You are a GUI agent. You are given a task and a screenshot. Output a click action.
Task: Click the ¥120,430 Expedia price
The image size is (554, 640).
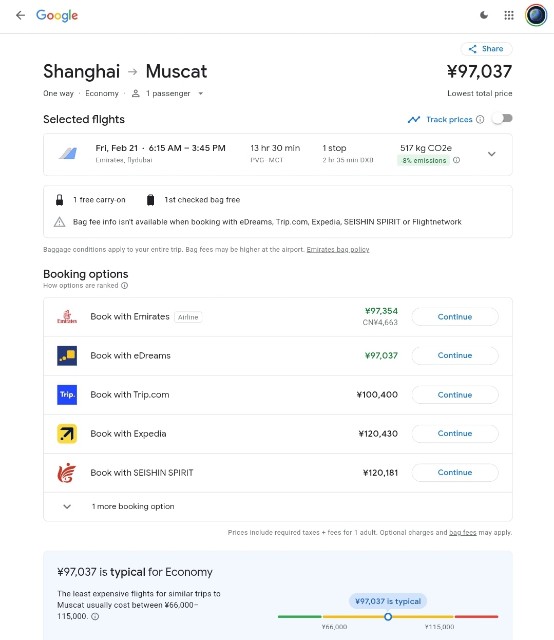coord(378,433)
